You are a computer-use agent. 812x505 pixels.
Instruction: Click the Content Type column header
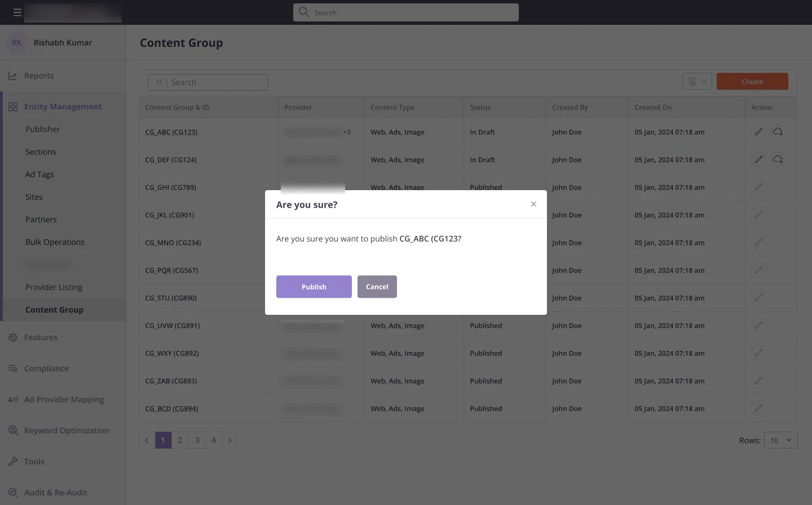pos(392,107)
